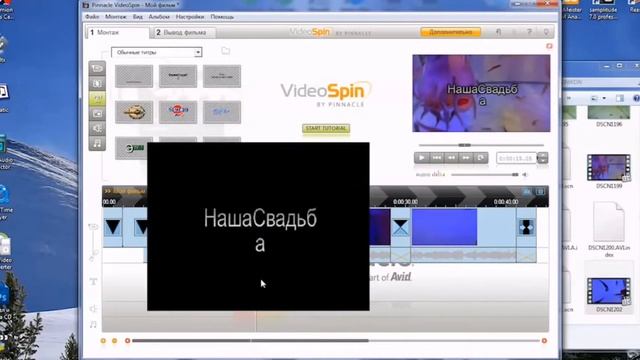
Task: Select the last transition at timeline end
Action: (x=527, y=227)
